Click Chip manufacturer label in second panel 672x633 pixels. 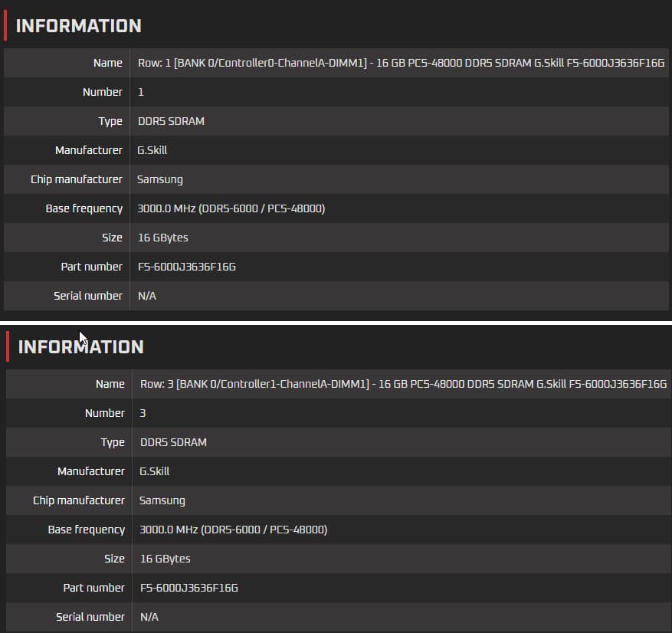pos(79,500)
